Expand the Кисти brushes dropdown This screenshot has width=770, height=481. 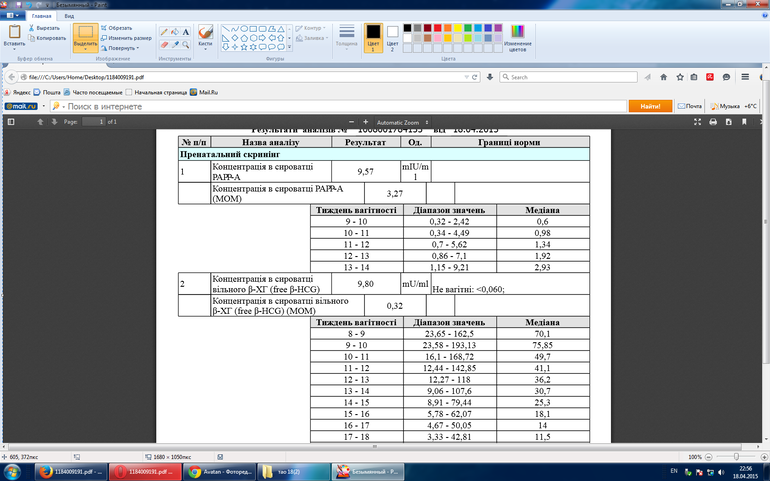click(x=205, y=45)
